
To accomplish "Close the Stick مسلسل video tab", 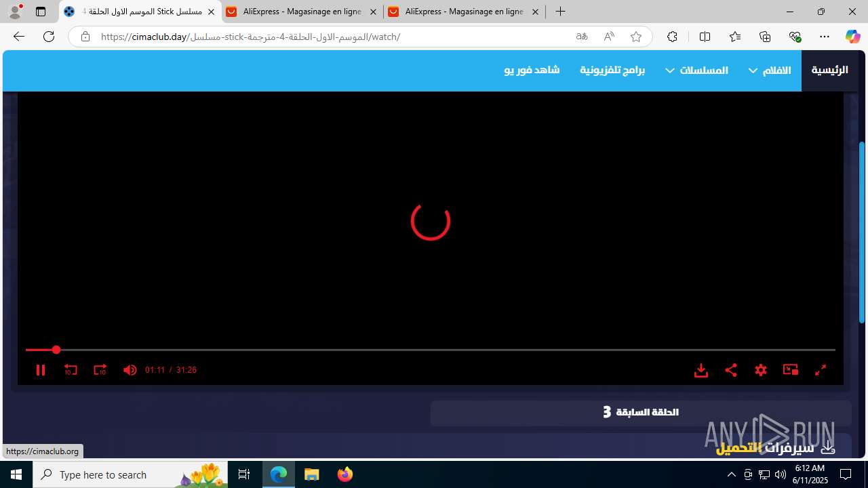I will point(211,12).
